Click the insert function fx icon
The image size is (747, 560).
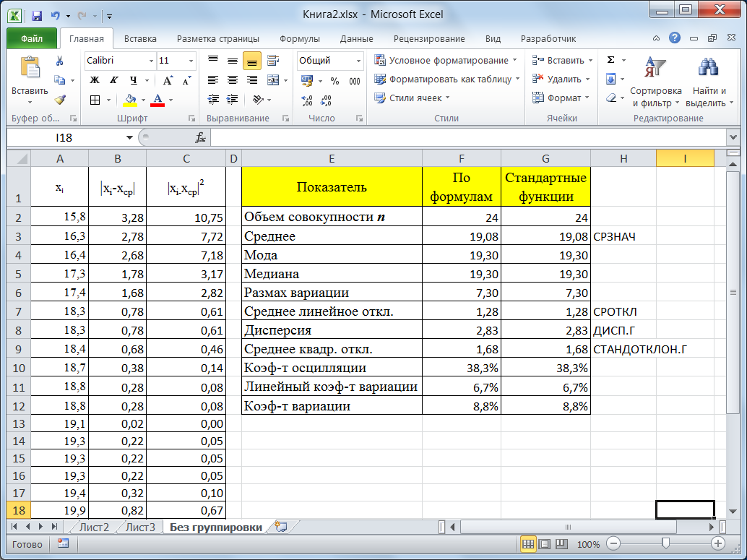pyautogui.click(x=201, y=138)
